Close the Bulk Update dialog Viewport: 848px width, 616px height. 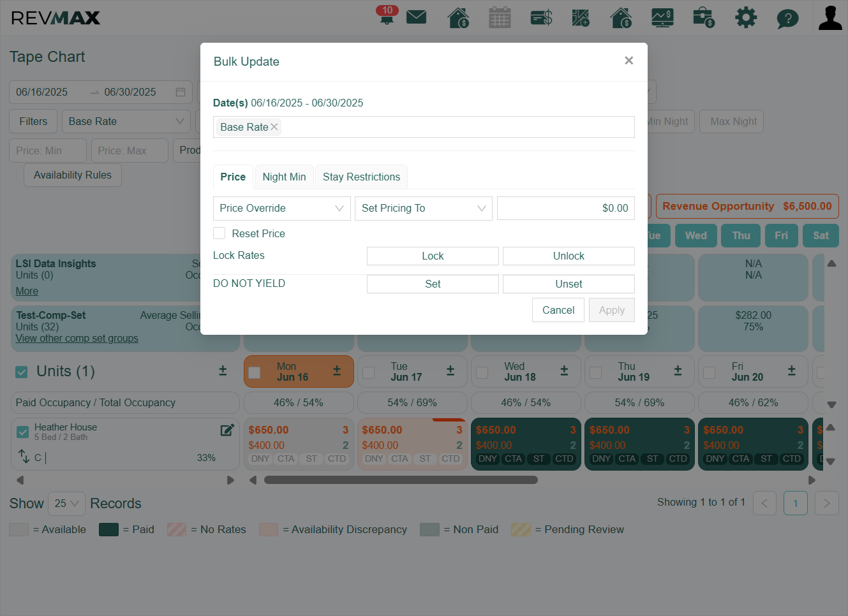click(x=629, y=61)
